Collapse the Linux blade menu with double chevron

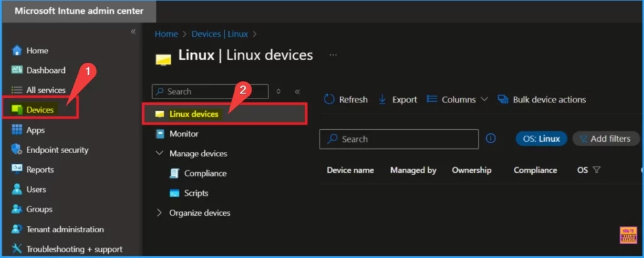click(297, 92)
